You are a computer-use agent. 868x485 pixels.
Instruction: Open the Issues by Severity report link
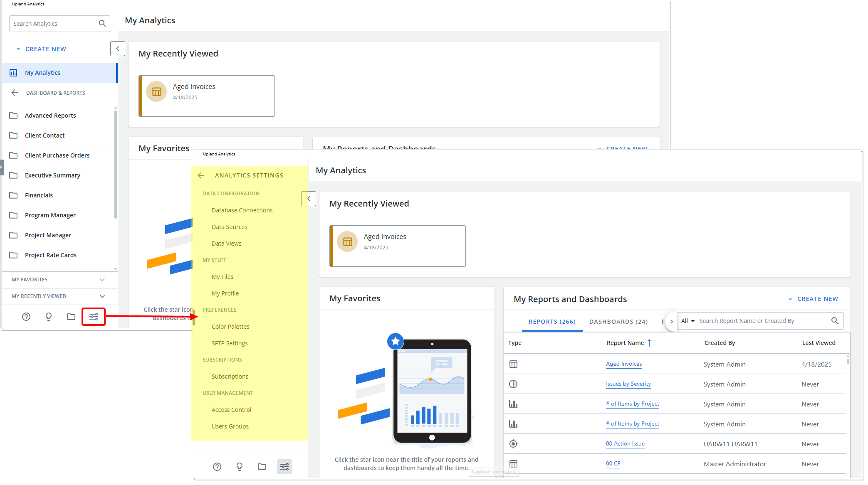tap(628, 384)
